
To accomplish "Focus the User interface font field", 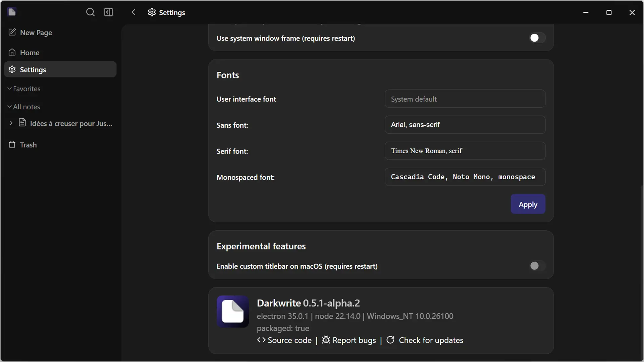I will (x=465, y=99).
